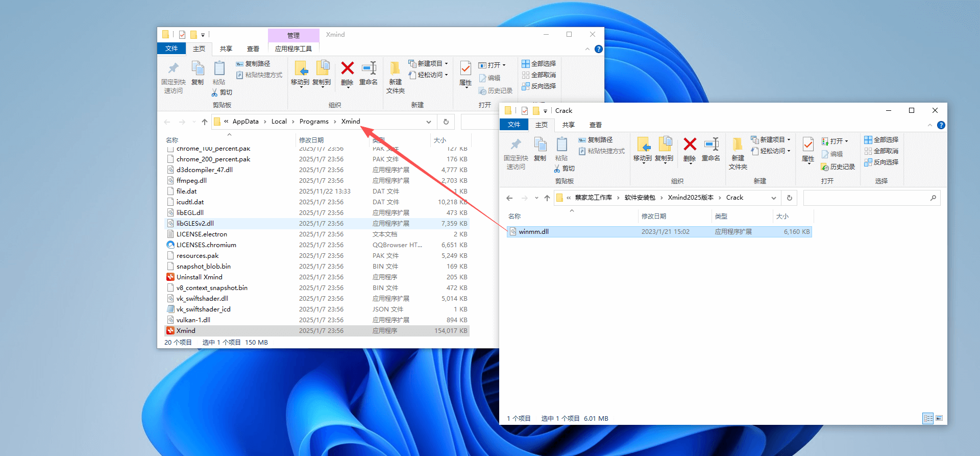Select ffmpeg.dll in Xmind file list
Image resolution: width=980 pixels, height=456 pixels.
pos(317,181)
